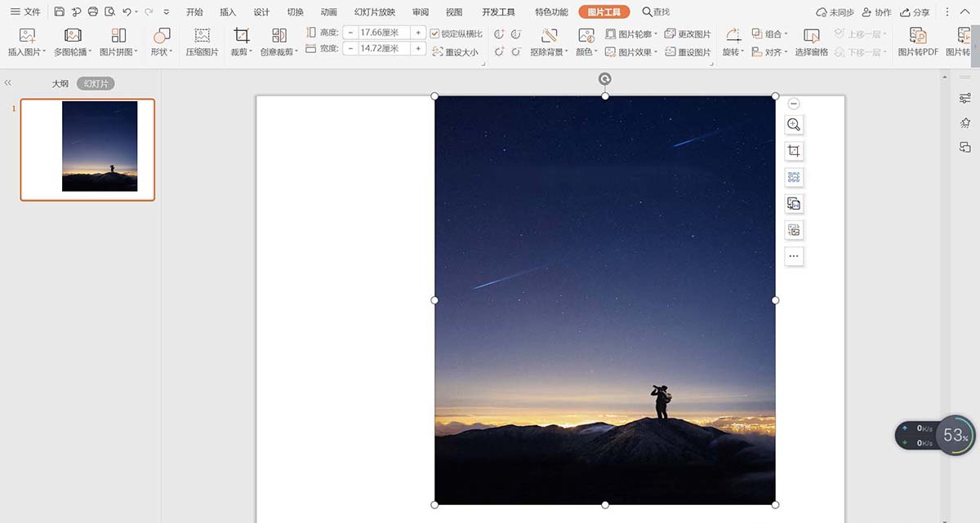980x523 pixels.
Task: Decrease picture height with minus button
Action: click(350, 33)
